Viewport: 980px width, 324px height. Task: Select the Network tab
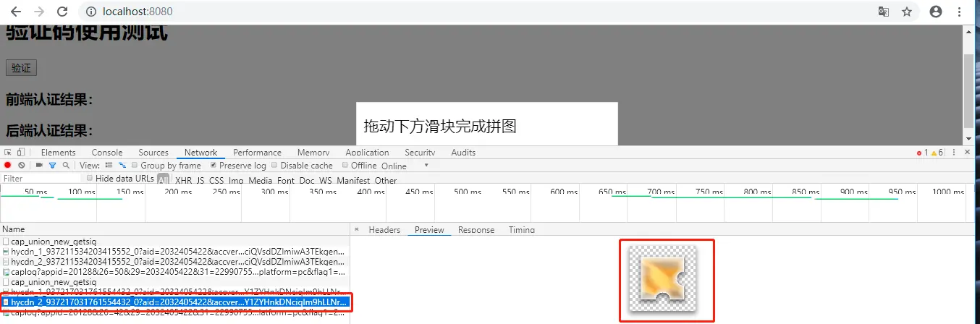click(x=200, y=153)
